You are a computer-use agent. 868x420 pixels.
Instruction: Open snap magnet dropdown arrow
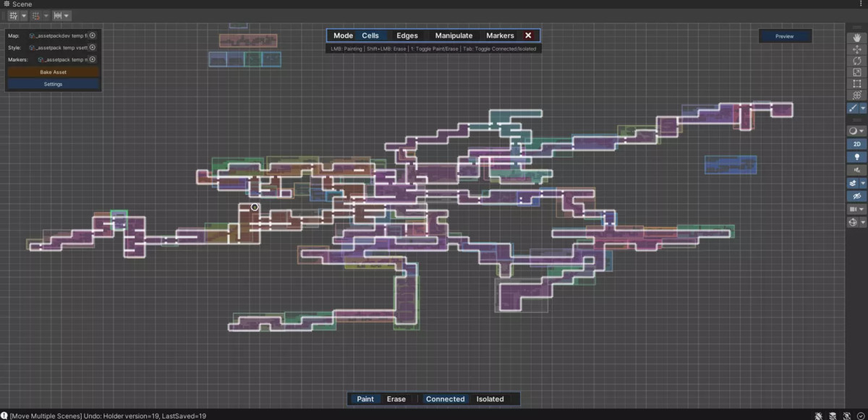(x=46, y=15)
